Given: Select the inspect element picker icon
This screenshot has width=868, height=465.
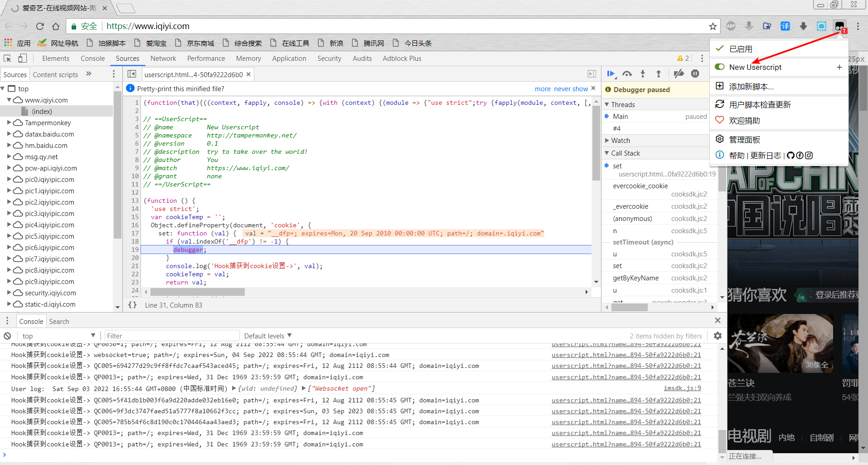Looking at the screenshot, I should point(7,59).
